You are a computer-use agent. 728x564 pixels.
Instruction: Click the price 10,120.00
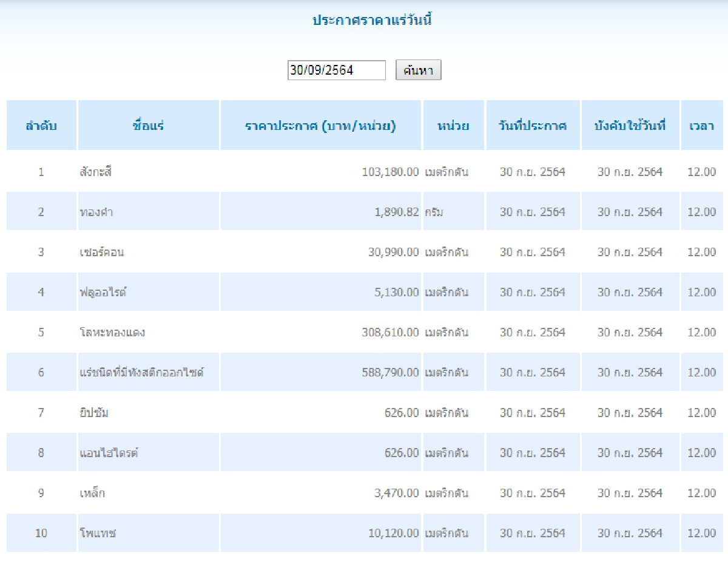coord(393,533)
